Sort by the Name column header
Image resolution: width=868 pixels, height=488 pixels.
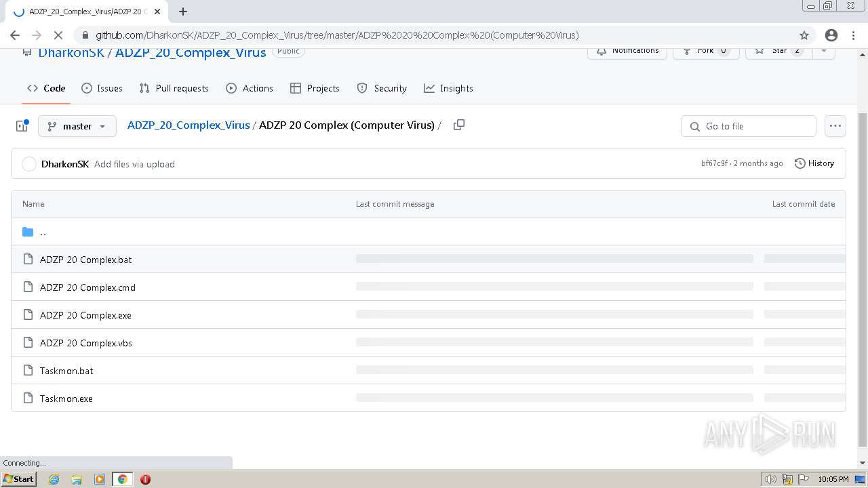point(33,204)
